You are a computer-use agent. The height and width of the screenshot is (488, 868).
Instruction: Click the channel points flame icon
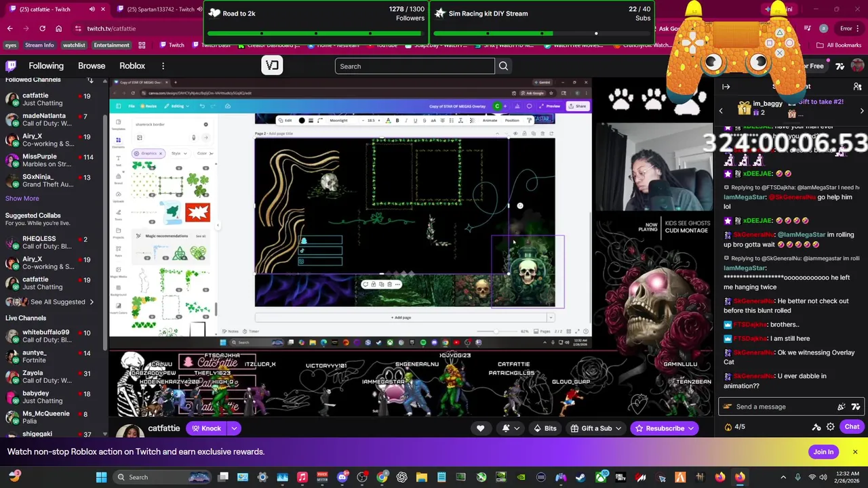(x=728, y=427)
